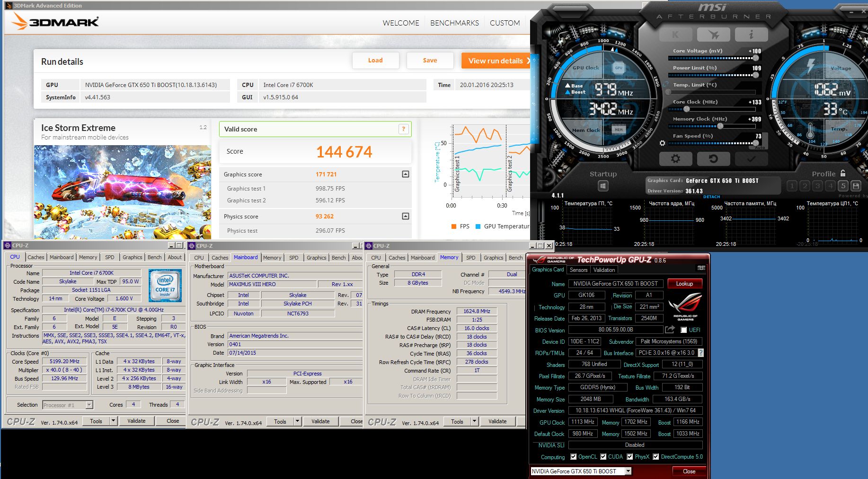Image resolution: width=868 pixels, height=479 pixels.
Task: Save Afterburner profile with floppy icon
Action: point(856,186)
